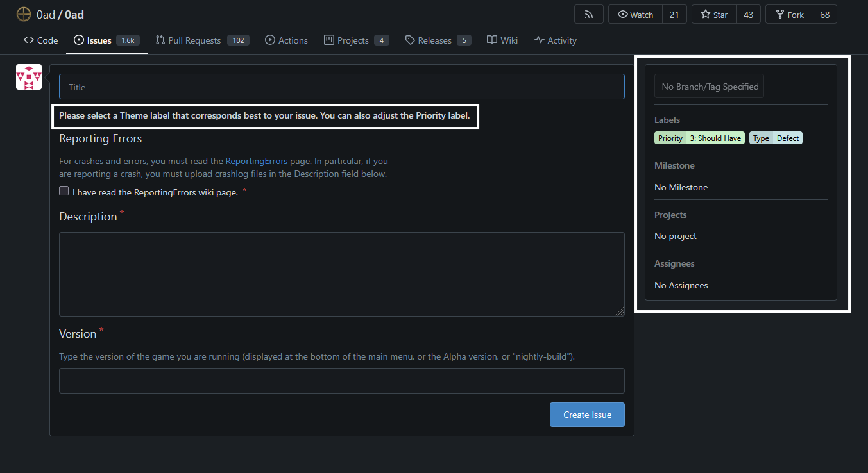Fork the repository
This screenshot has width=868, height=473.
point(789,15)
